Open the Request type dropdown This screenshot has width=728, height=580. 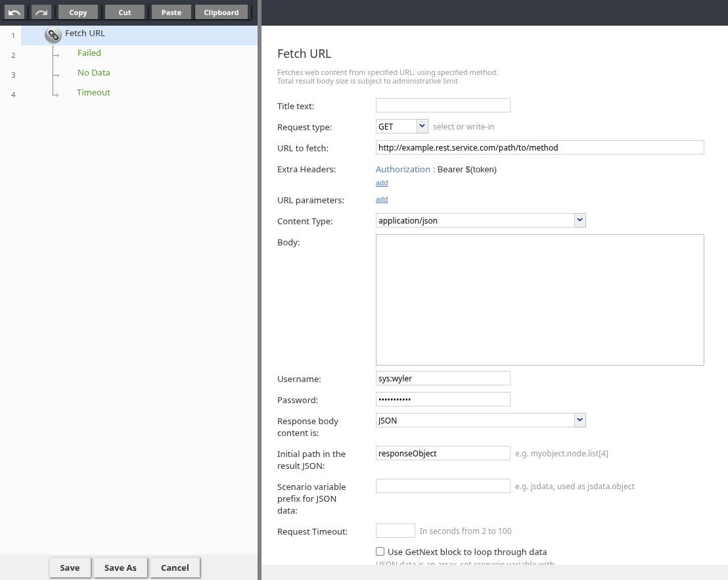[421, 126]
